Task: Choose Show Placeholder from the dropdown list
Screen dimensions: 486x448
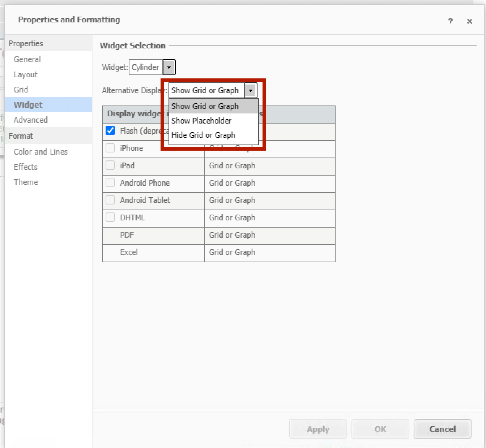Action: (x=201, y=121)
